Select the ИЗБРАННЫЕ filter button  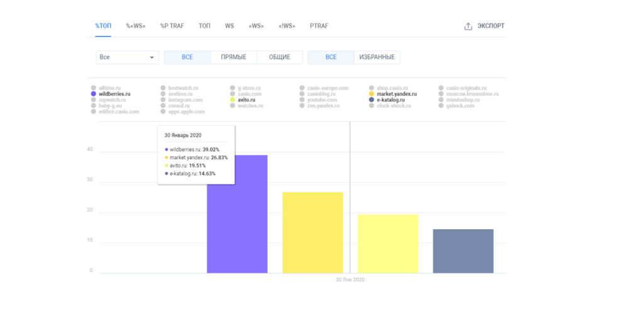click(377, 57)
